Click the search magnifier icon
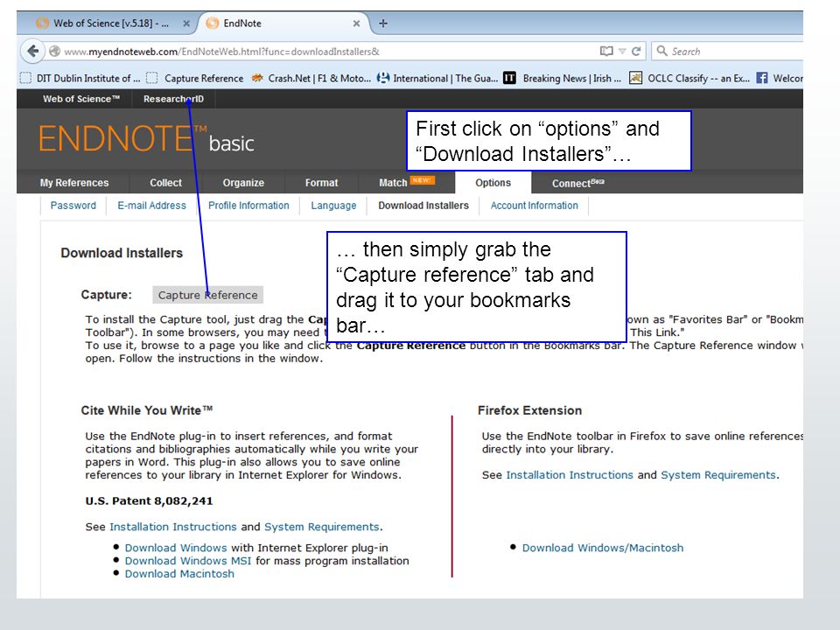840x630 pixels. [x=662, y=51]
